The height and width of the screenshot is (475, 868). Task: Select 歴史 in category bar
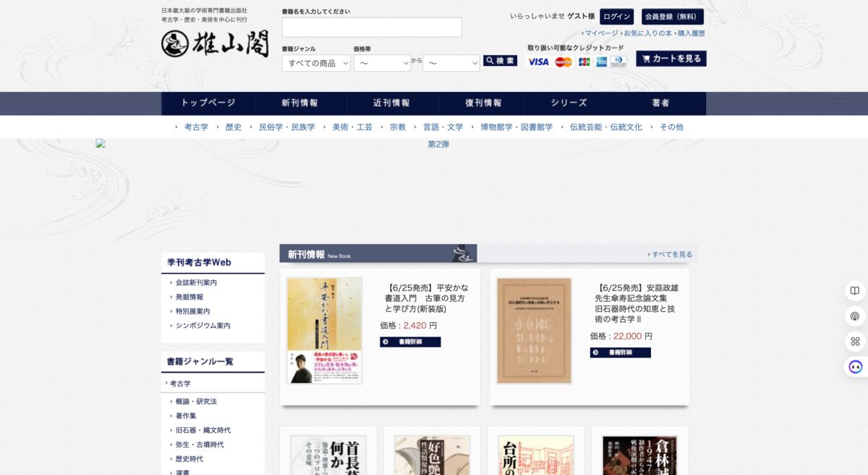234,127
